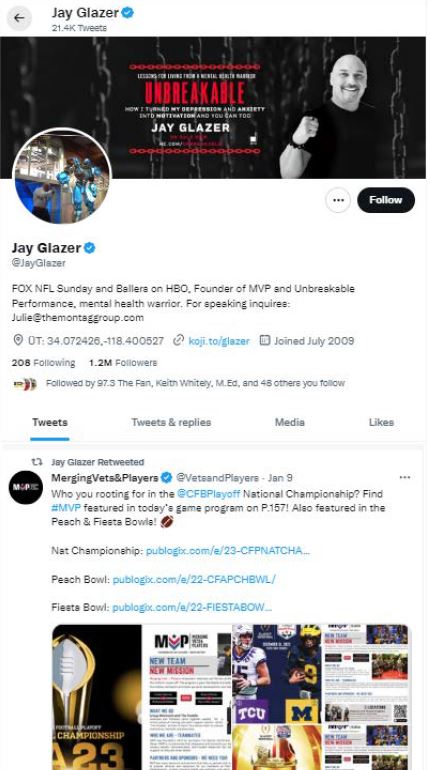Click the MergingVets&Players avatar

(x=26, y=487)
